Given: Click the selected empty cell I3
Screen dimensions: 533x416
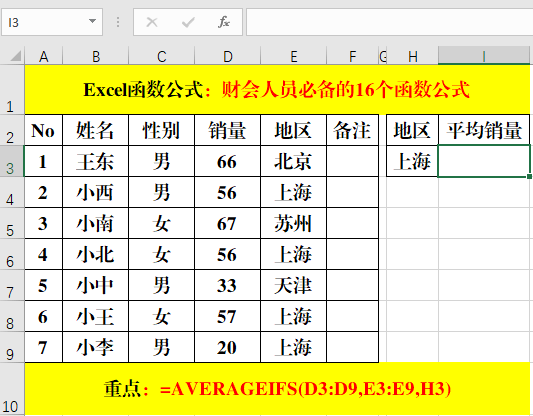Looking at the screenshot, I should 484,161.
